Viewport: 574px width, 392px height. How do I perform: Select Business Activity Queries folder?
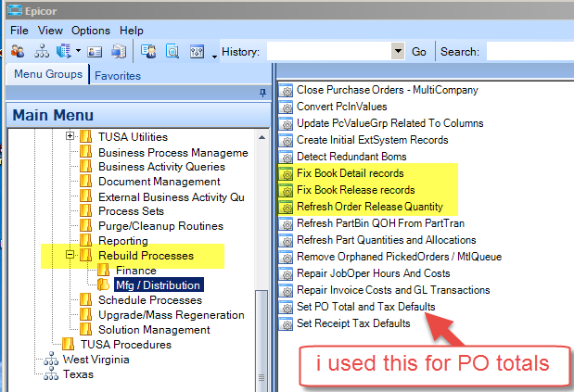(x=161, y=167)
